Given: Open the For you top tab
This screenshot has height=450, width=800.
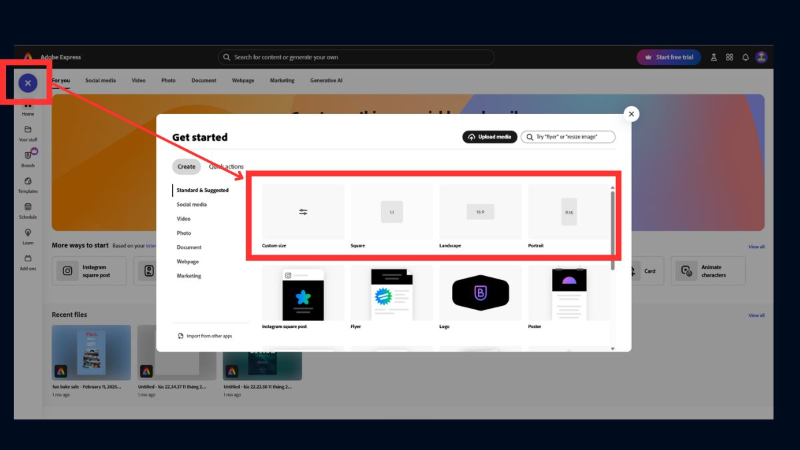Looking at the screenshot, I should (x=61, y=81).
